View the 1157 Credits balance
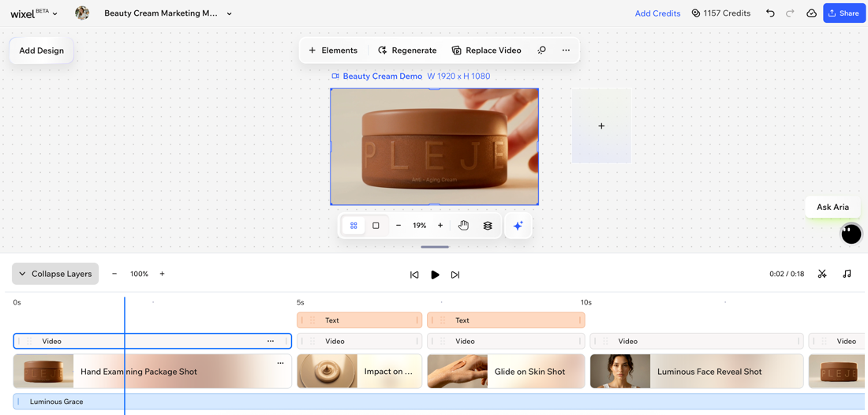This screenshot has width=868, height=415. [x=721, y=13]
